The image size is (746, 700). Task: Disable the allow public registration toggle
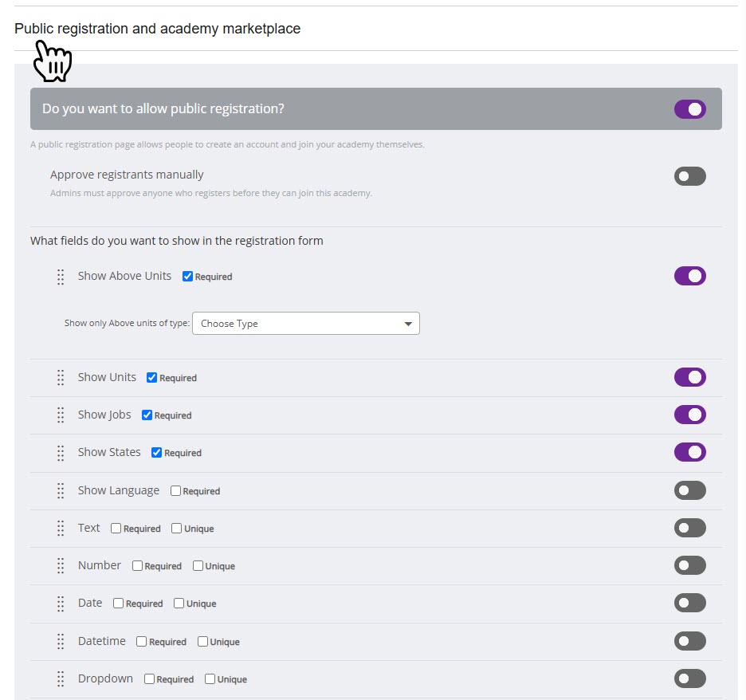(x=689, y=109)
